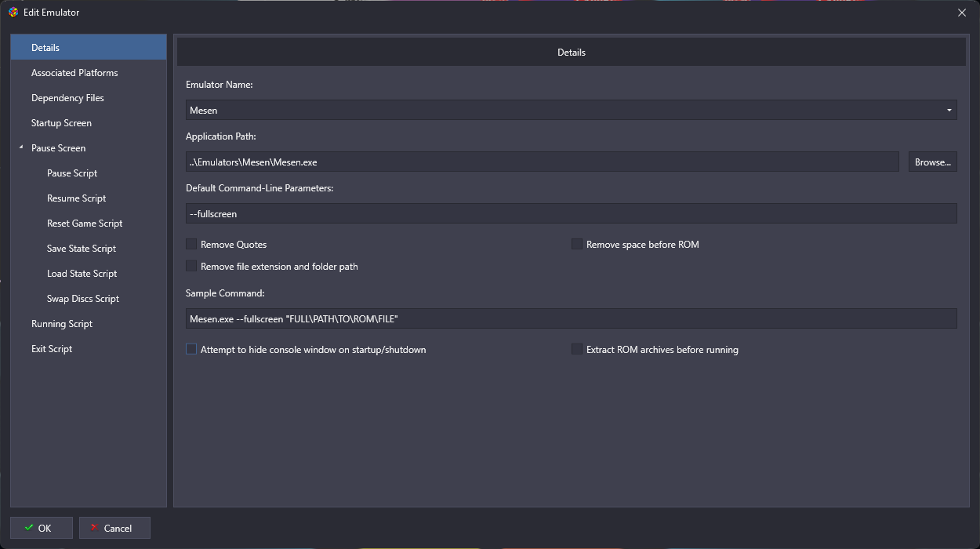Click the Browse... button for application path
The image size is (980, 549).
(933, 162)
